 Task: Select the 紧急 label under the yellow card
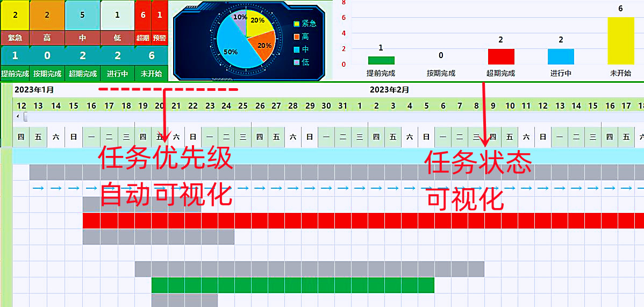pos(15,38)
